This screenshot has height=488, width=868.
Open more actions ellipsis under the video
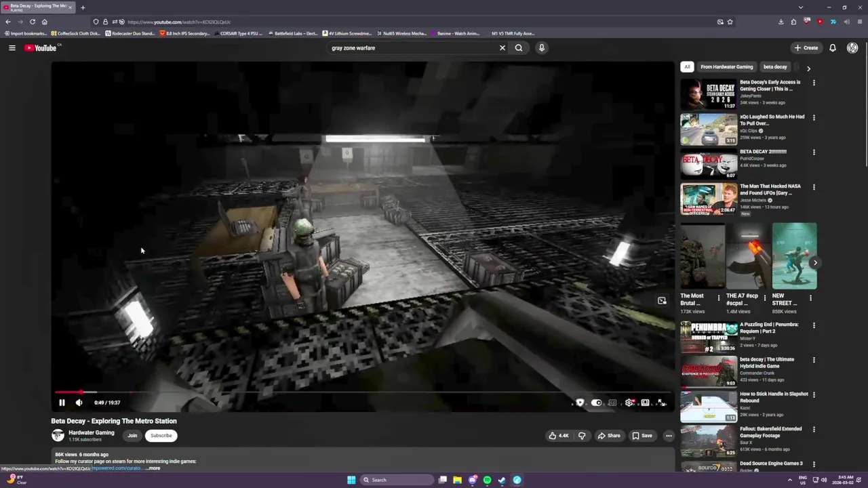click(x=669, y=436)
